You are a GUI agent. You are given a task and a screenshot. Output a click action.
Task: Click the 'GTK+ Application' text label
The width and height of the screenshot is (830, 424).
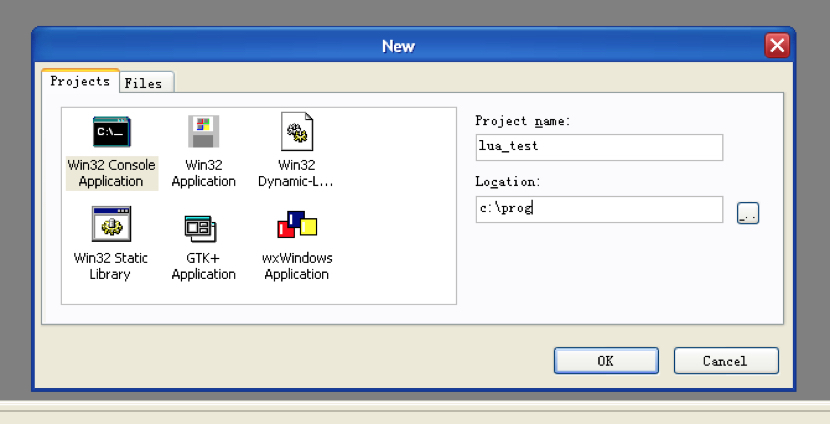click(x=203, y=266)
